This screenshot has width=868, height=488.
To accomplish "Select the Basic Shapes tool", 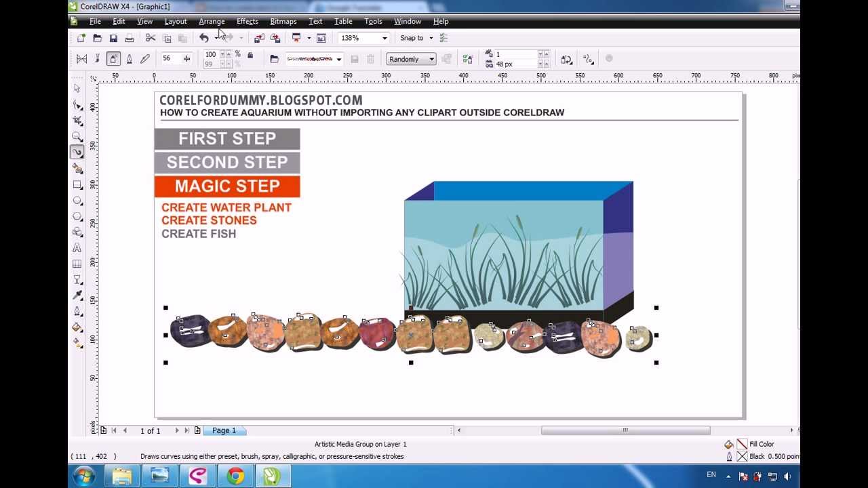I will pyautogui.click(x=77, y=232).
